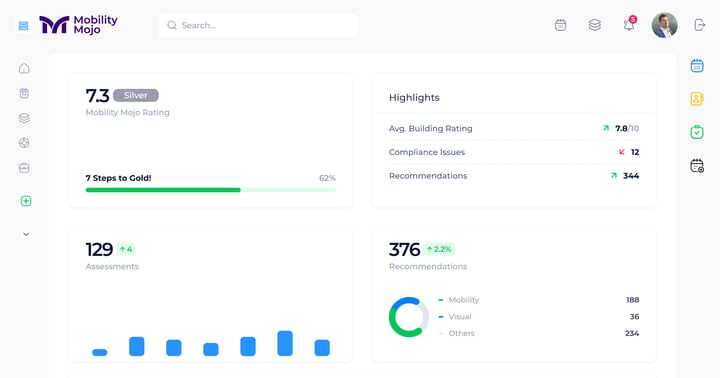Toggle the hamburger menu icon beside logo
720x378 pixels.
[23, 25]
